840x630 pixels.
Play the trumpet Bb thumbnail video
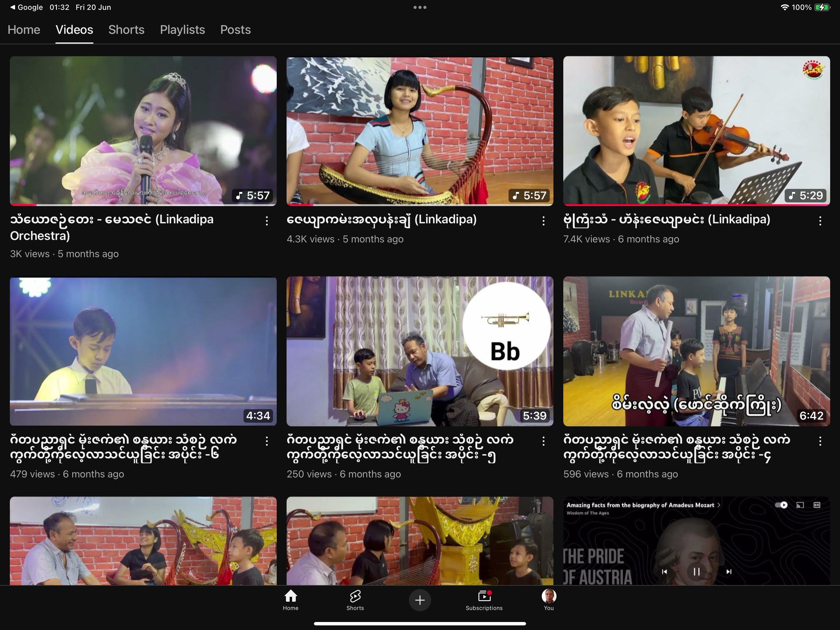420,351
